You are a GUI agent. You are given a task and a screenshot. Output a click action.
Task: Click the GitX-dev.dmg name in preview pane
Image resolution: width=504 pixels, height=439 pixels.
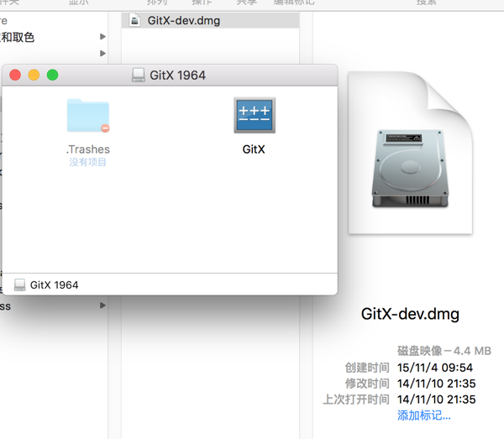click(410, 314)
